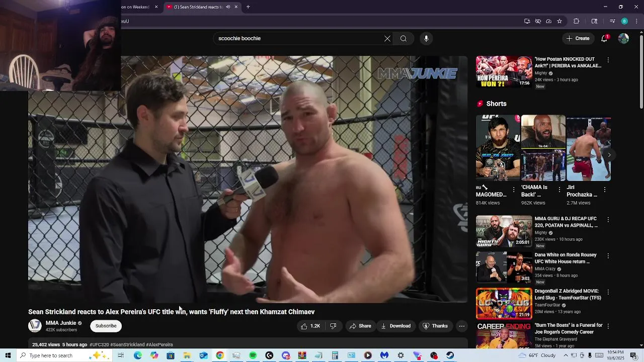
Task: Open options for Dana White Ronda Rousey video
Action: point(608,256)
